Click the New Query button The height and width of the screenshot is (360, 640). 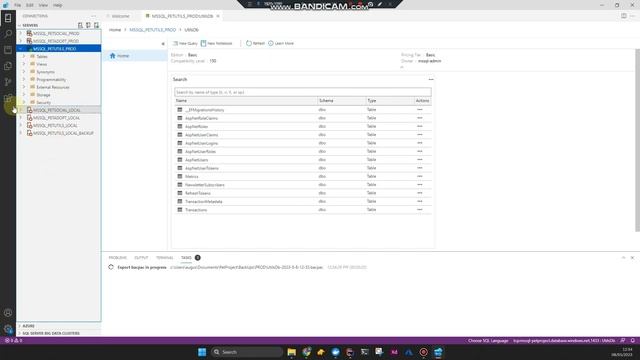(x=185, y=43)
